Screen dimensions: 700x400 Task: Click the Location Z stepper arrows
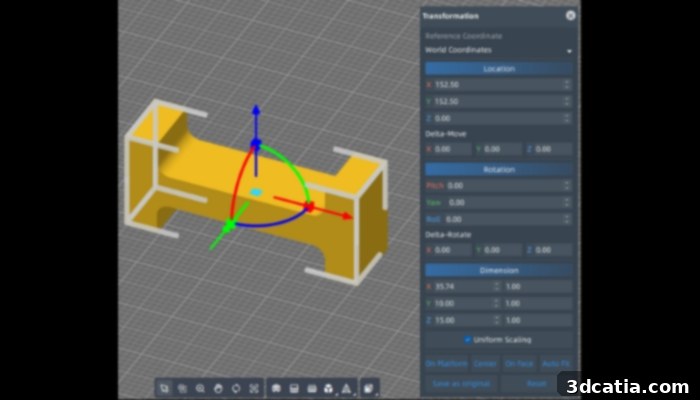[x=567, y=118]
